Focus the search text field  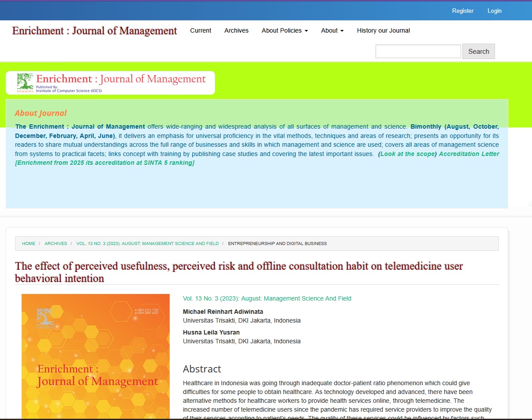pyautogui.click(x=418, y=51)
